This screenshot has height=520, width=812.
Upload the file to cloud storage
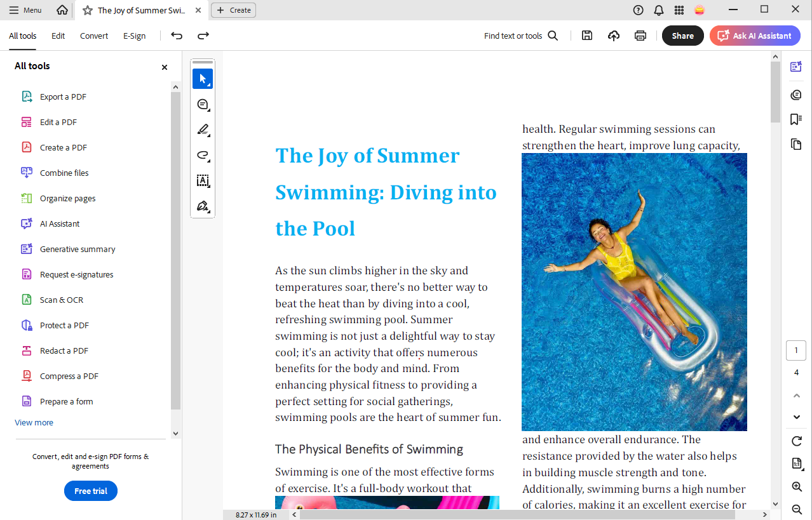point(614,36)
